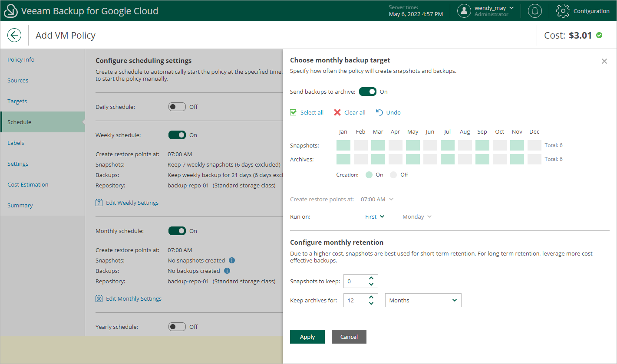617x364 pixels.
Task: Open Create restore points at time dropdown
Action: pyautogui.click(x=377, y=199)
